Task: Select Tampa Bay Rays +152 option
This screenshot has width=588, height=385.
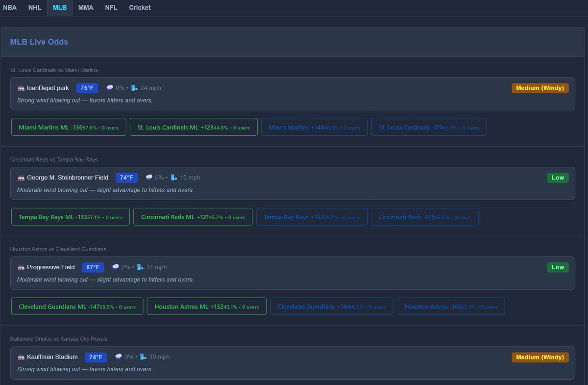Action: tap(312, 217)
